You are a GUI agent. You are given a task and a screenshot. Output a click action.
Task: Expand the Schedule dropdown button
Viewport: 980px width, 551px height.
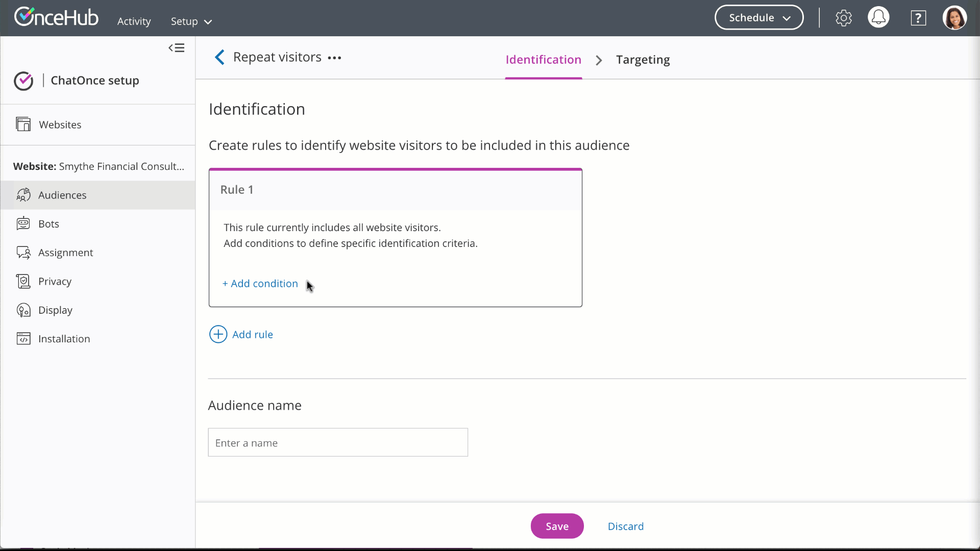point(759,18)
